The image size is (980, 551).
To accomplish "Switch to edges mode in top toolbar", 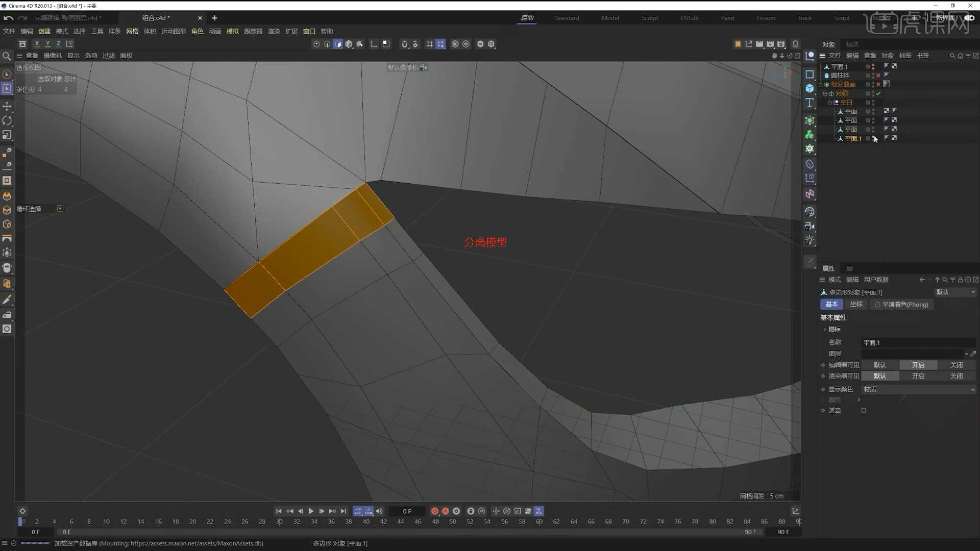I will [327, 44].
